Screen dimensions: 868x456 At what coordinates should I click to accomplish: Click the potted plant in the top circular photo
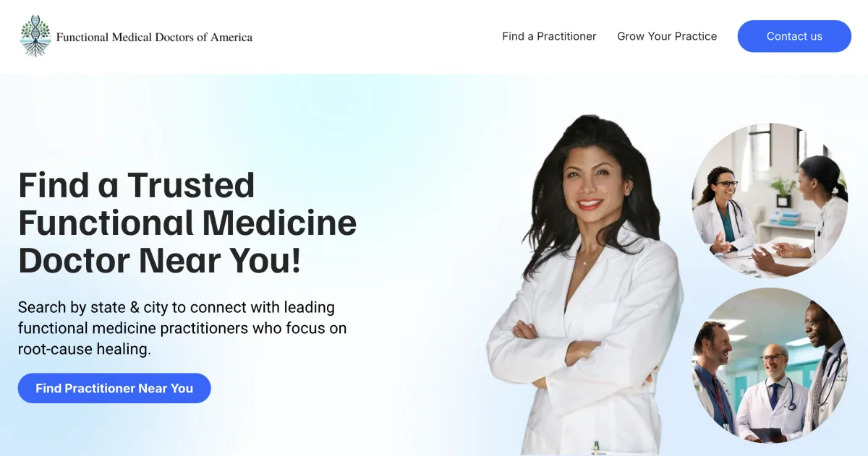pos(783,190)
